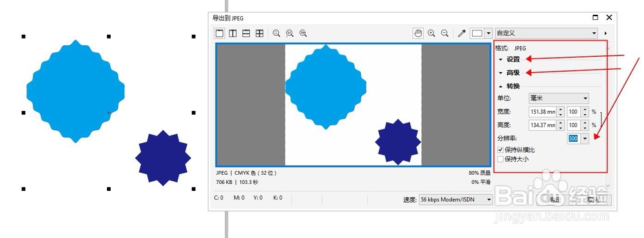This screenshot has width=644, height=238.
Task: Select light blue scalloped shape on canvas
Action: pos(75,91)
